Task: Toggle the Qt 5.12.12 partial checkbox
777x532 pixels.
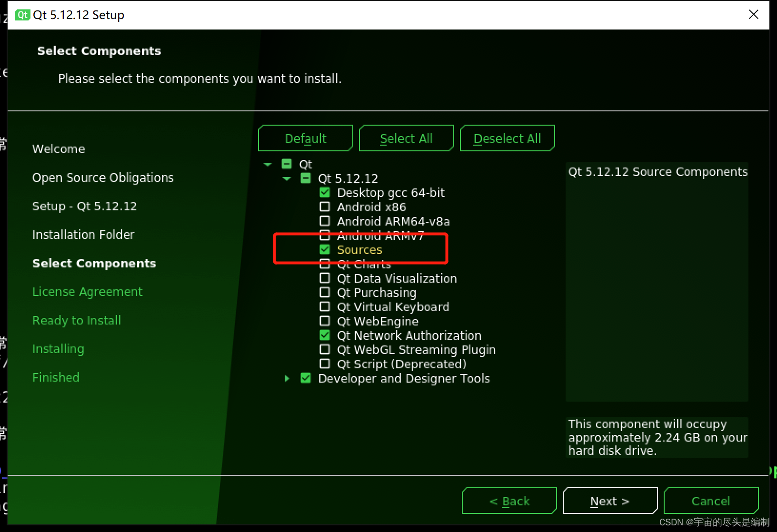Action: click(306, 178)
